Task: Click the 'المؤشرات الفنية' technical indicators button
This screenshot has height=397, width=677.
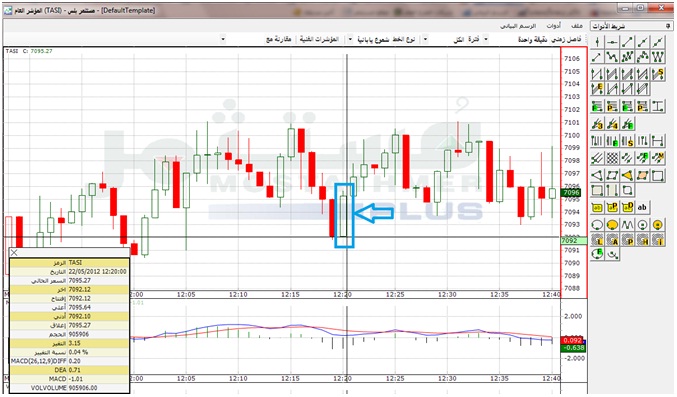Action: [x=320, y=39]
